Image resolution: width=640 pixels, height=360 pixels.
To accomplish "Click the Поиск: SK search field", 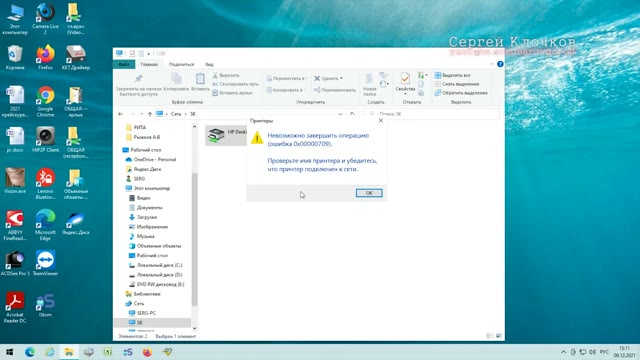I will [432, 114].
